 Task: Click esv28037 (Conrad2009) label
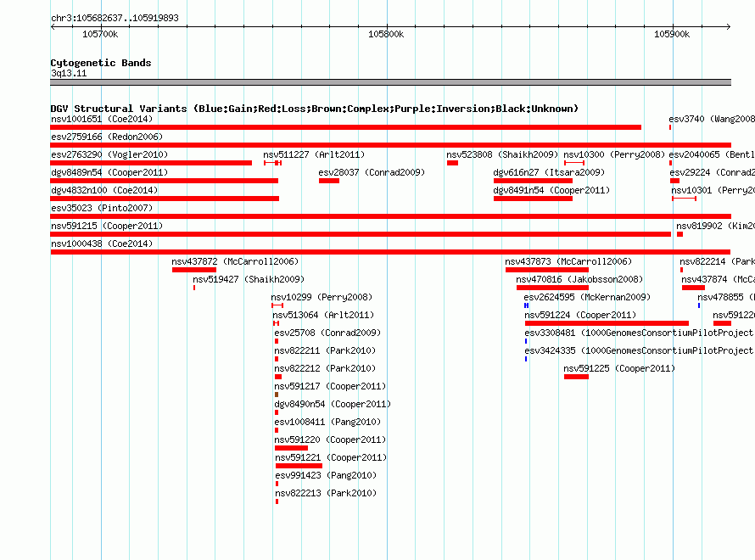[x=372, y=172]
